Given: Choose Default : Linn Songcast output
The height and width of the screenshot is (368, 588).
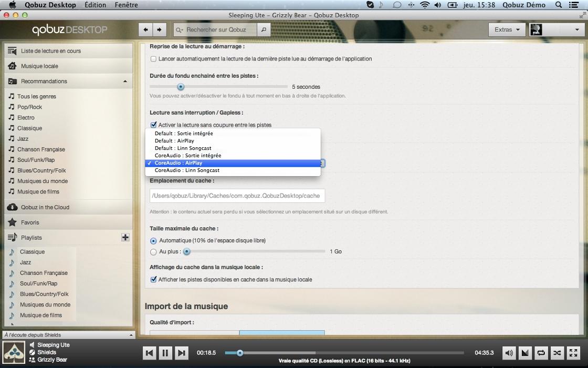Looking at the screenshot, I should coord(233,148).
